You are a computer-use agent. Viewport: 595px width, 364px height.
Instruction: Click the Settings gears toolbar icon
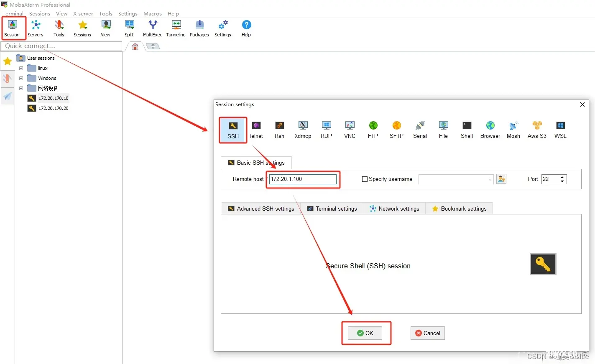223,28
